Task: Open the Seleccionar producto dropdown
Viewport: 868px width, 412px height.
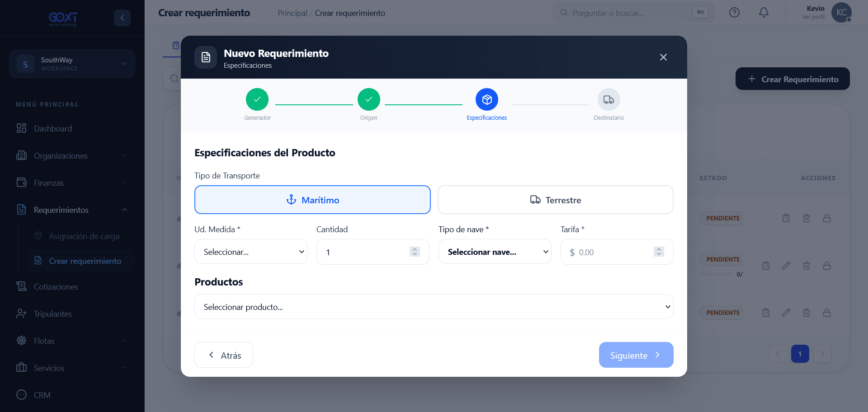Action: (434, 307)
